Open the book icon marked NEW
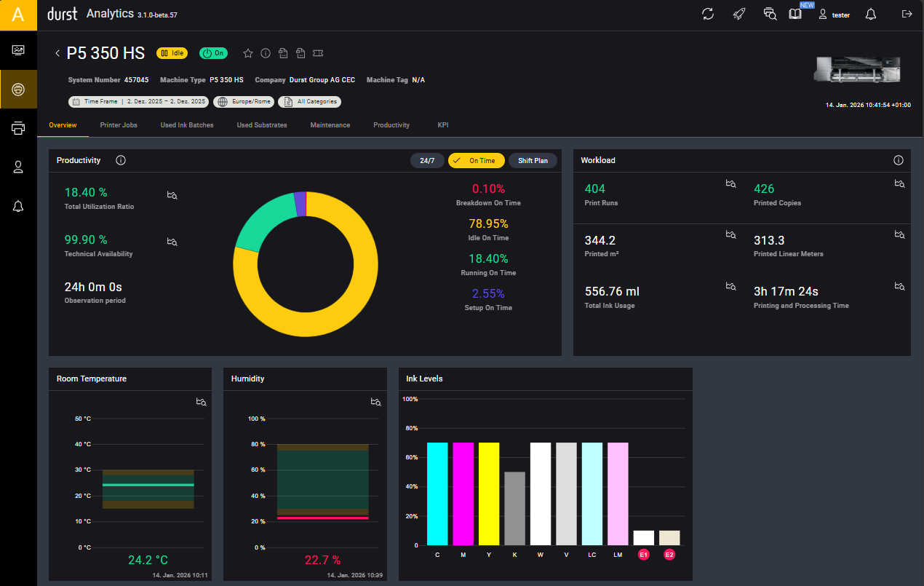This screenshot has width=924, height=586. (795, 15)
